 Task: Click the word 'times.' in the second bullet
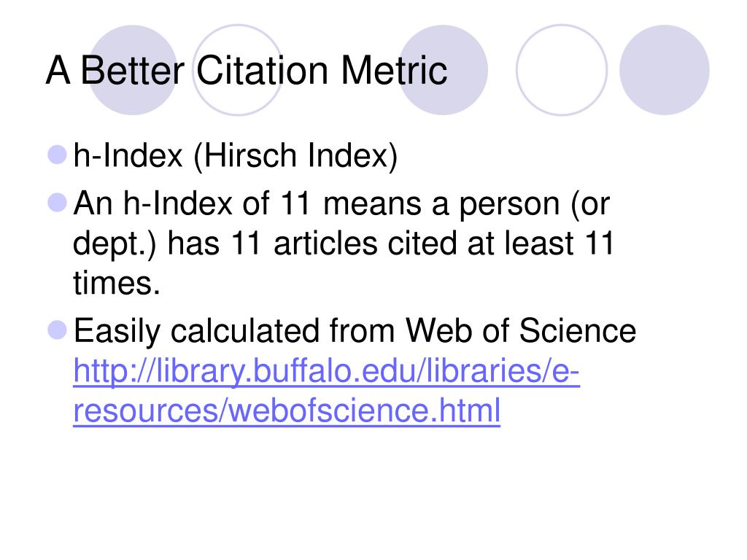[x=116, y=283]
